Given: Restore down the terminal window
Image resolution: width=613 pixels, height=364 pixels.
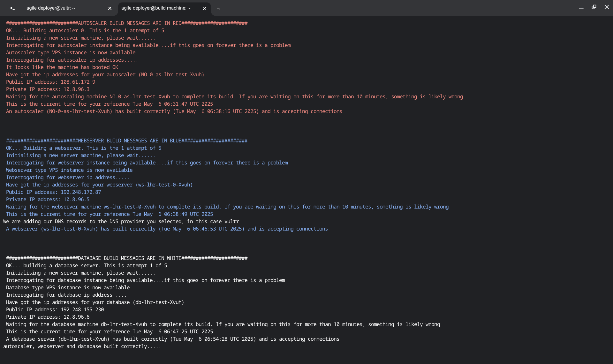Looking at the screenshot, I should (594, 7).
